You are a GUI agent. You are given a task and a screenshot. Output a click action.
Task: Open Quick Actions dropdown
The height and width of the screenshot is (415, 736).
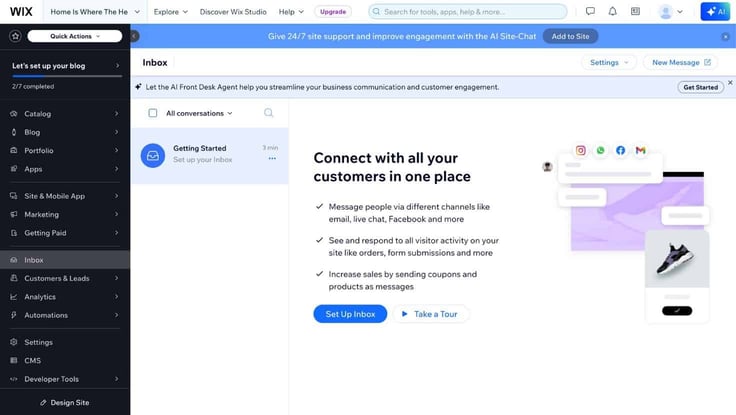[x=75, y=36]
